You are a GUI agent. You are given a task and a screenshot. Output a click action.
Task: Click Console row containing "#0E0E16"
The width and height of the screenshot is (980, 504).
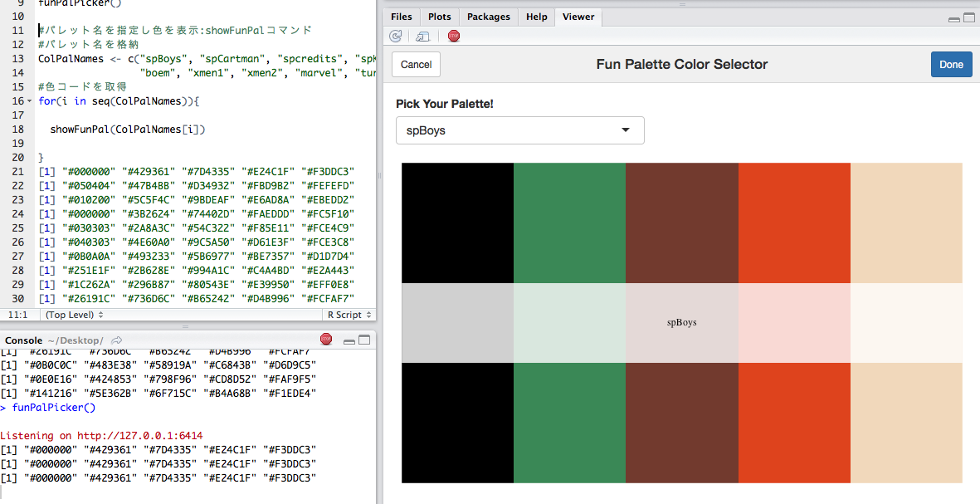[158, 379]
